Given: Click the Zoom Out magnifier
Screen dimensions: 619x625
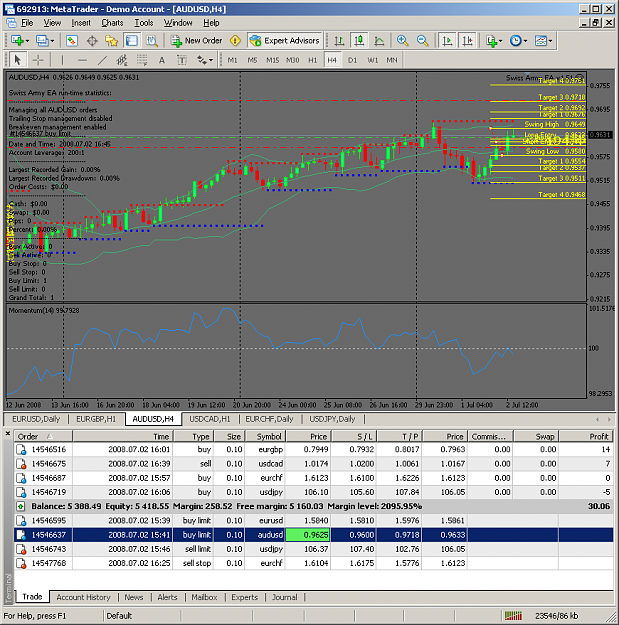Looking at the screenshot, I should (x=422, y=41).
